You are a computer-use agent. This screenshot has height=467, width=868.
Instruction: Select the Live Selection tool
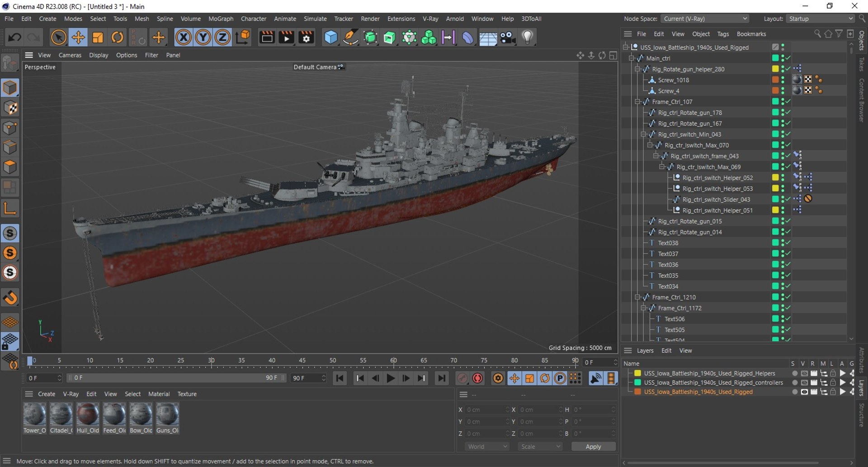58,37
